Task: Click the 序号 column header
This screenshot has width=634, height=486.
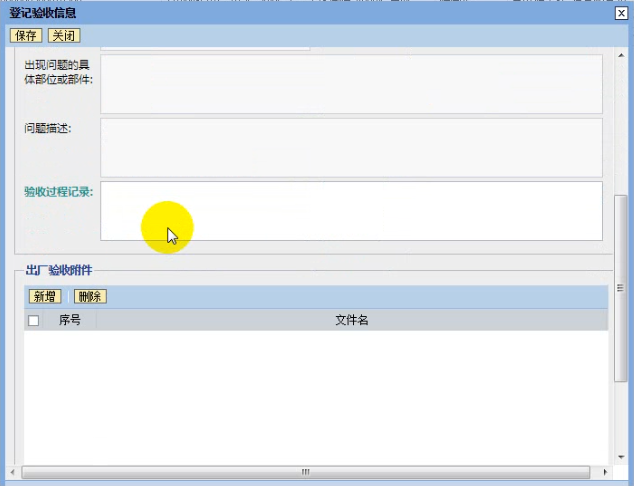Action: point(70,320)
